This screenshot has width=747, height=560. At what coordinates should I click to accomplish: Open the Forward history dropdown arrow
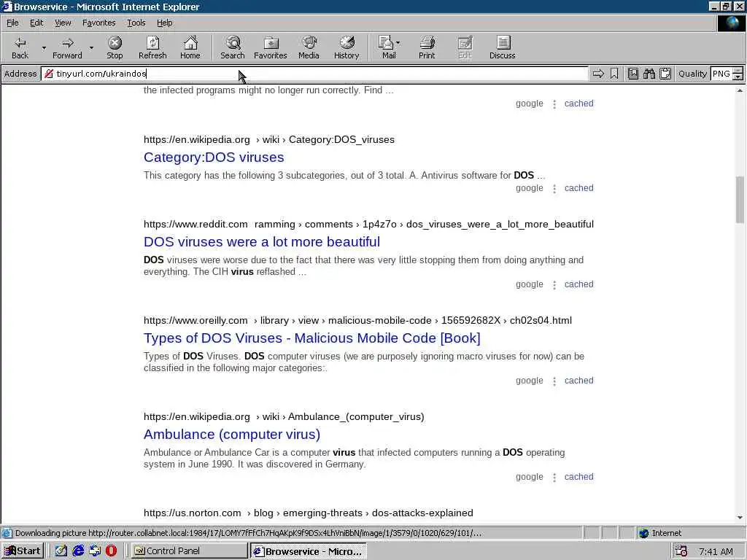point(91,47)
